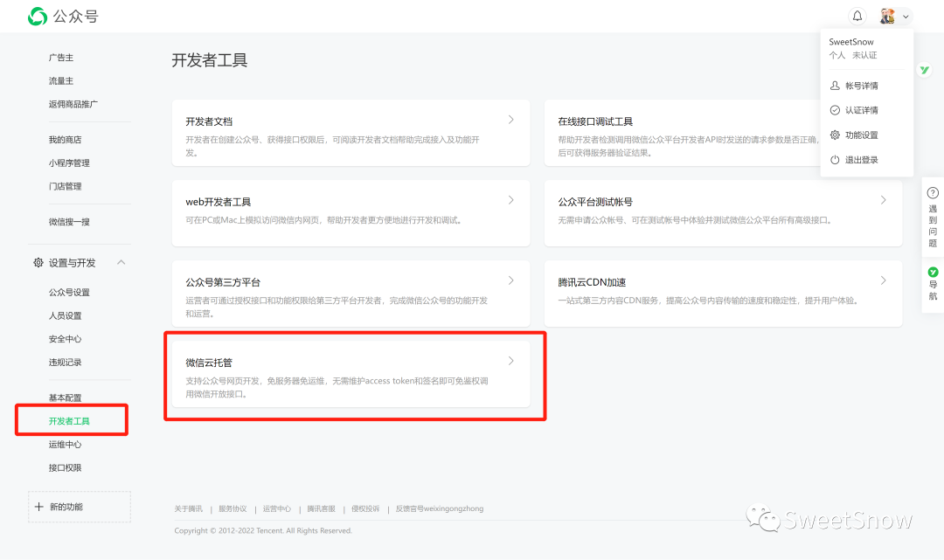This screenshot has height=560, width=944.
Task: Open 接口权限 in sidebar
Action: point(65,468)
